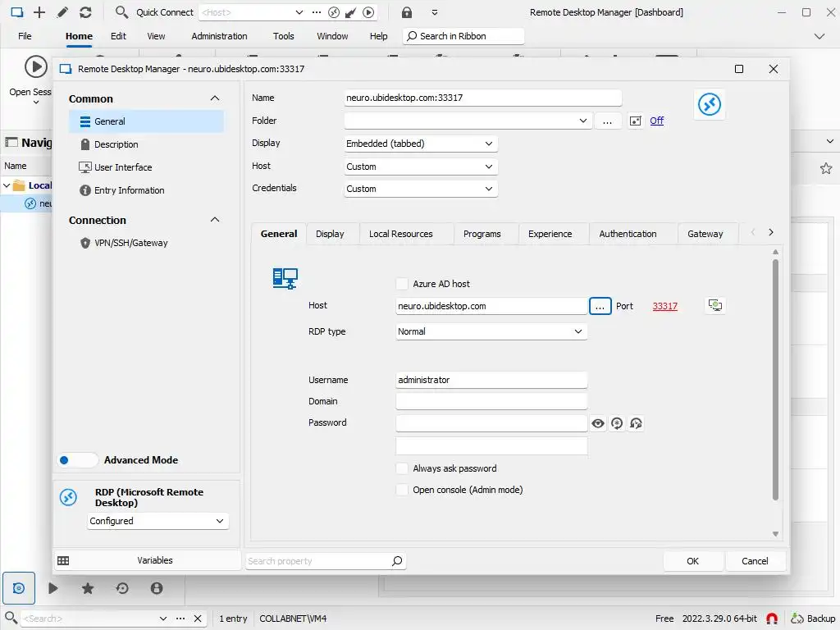Click the RDP entry icon beside Name
The image size is (840, 630).
click(710, 104)
